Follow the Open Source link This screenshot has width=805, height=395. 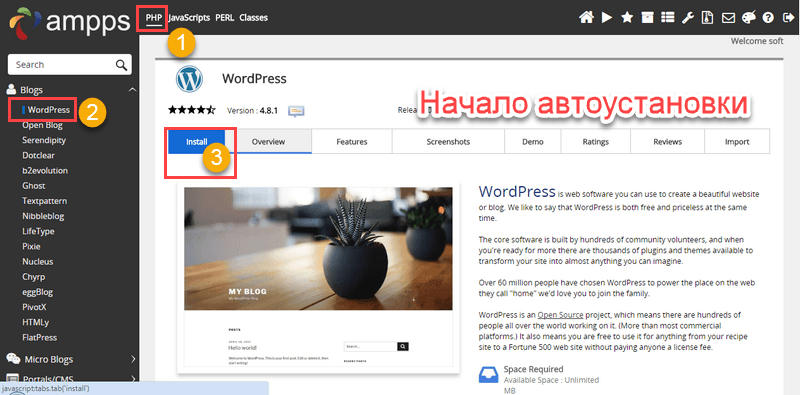pos(560,315)
